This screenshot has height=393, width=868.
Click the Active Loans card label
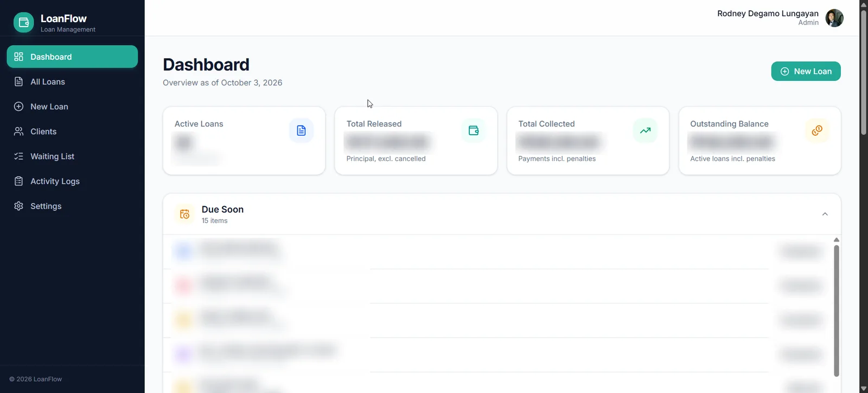pos(199,124)
